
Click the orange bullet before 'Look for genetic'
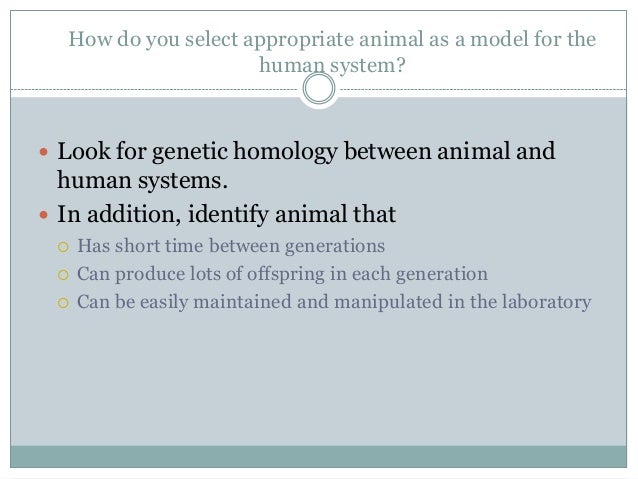(44, 152)
